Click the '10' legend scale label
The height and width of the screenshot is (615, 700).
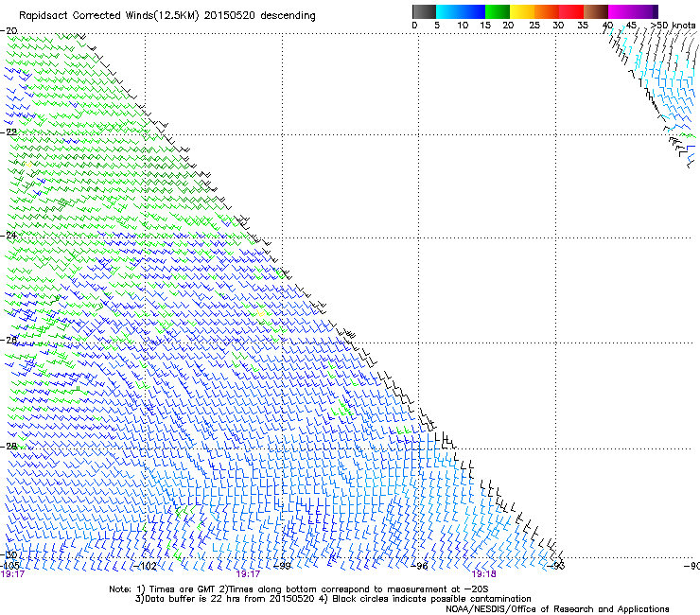[x=463, y=25]
